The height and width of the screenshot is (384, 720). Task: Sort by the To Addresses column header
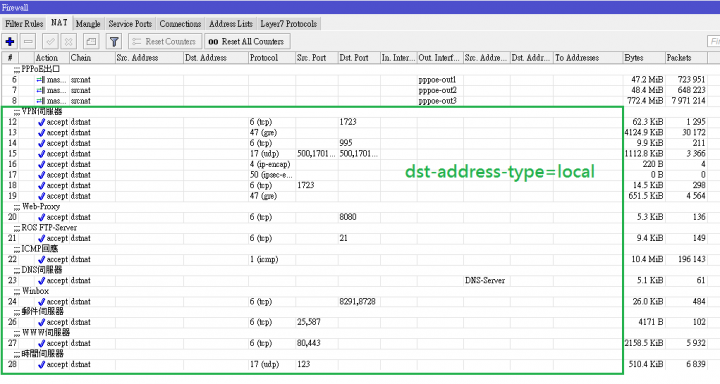coord(588,58)
